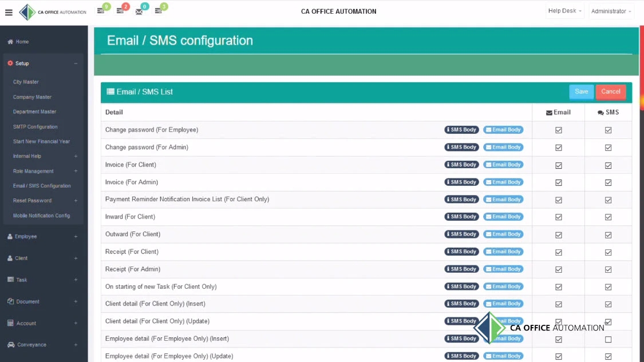Click the Cancel button
The width and height of the screenshot is (644, 362).
(610, 92)
